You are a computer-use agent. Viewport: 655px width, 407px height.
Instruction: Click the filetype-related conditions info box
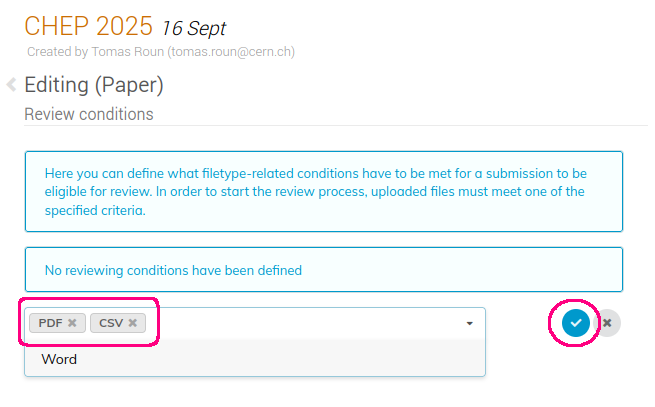tap(324, 191)
